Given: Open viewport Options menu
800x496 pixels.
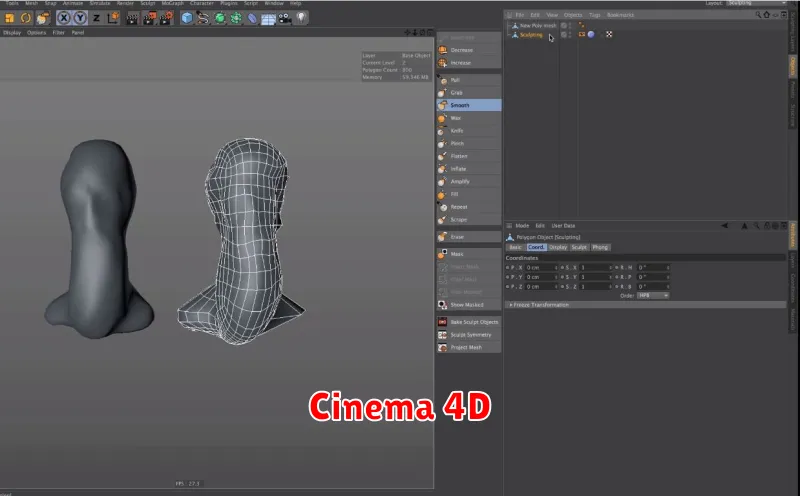Looking at the screenshot, I should point(36,33).
